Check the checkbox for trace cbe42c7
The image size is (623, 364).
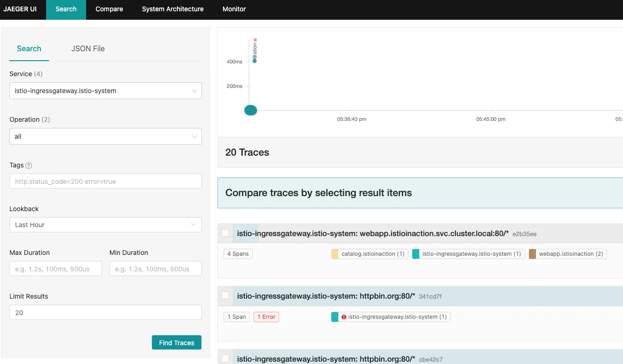[225, 358]
